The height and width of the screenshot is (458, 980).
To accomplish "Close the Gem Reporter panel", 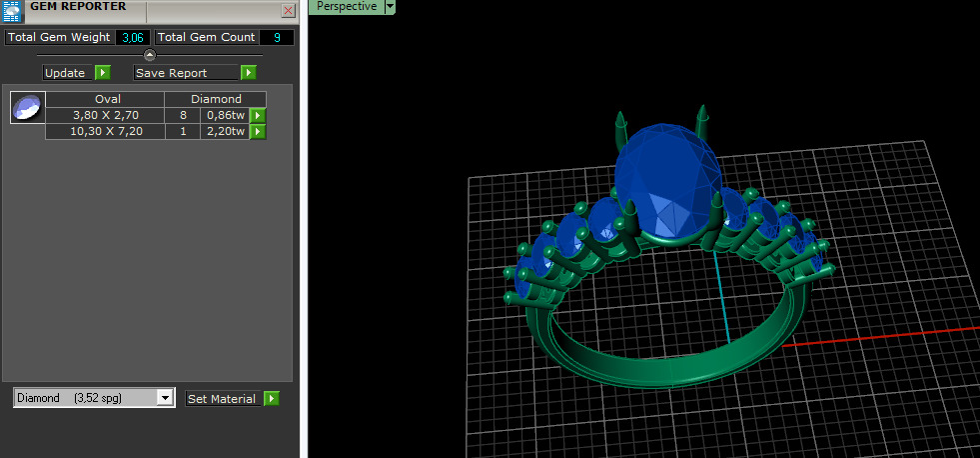I will pos(288,11).
